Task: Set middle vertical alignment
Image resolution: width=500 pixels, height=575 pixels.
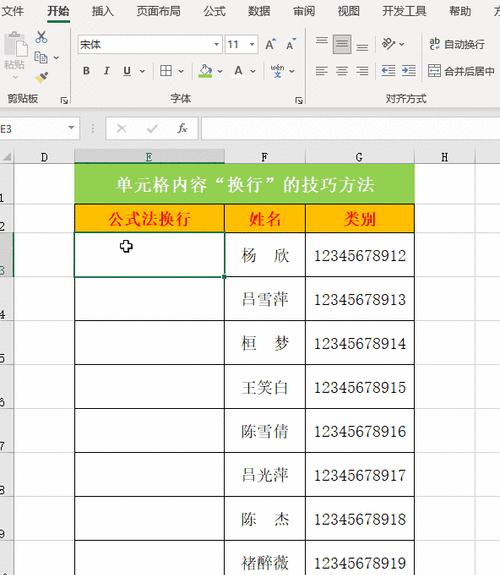Action: pyautogui.click(x=342, y=44)
